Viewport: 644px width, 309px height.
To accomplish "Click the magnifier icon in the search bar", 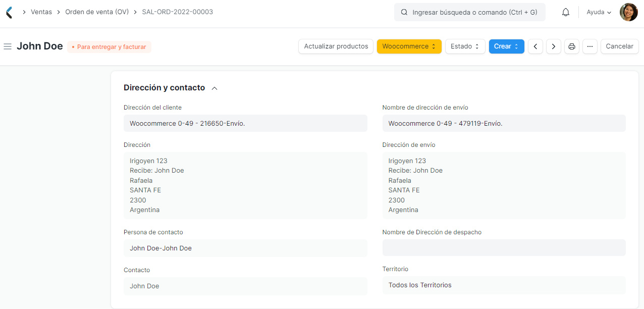I will point(403,12).
